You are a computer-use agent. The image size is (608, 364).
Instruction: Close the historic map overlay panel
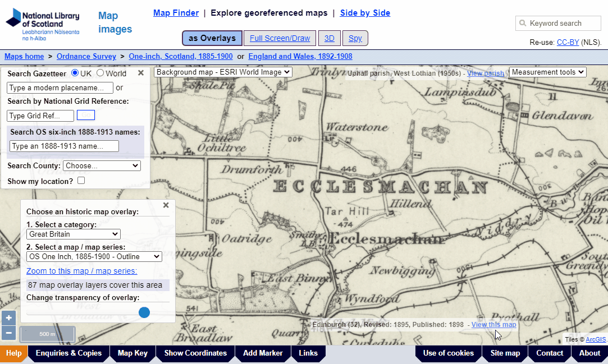click(166, 205)
